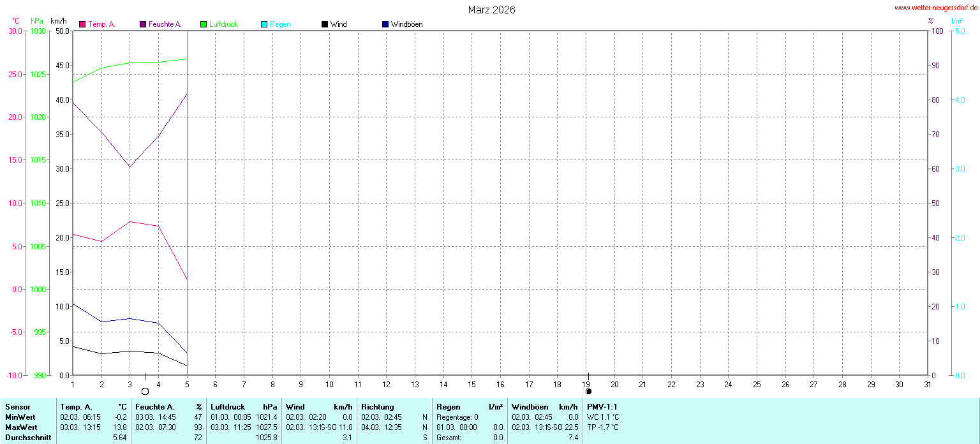Click the Richtung column header
Image resolution: width=980 pixels, height=444 pixels.
point(378,407)
